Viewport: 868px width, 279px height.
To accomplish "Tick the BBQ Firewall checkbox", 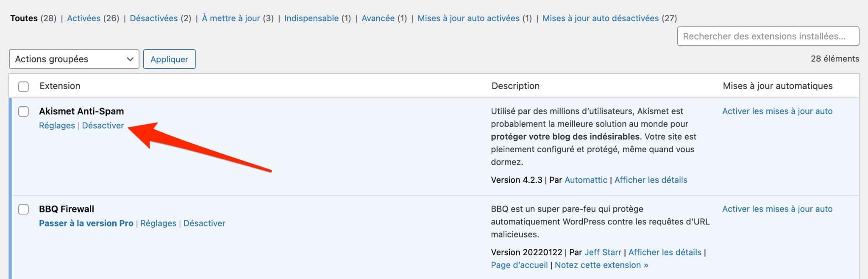I will pos(23,209).
